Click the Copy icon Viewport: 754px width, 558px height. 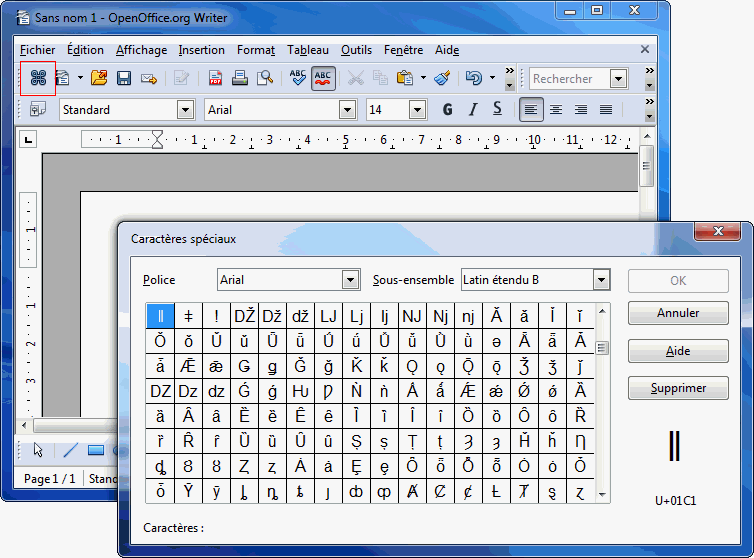pos(380,77)
